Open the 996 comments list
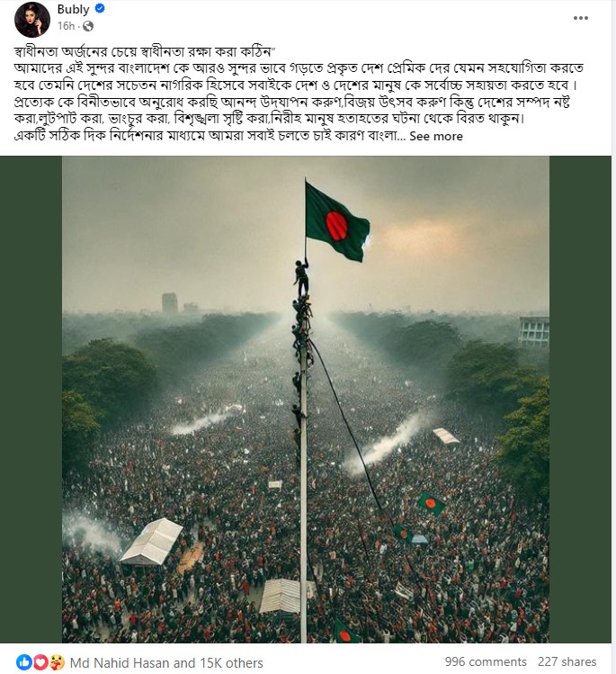 pyautogui.click(x=486, y=661)
